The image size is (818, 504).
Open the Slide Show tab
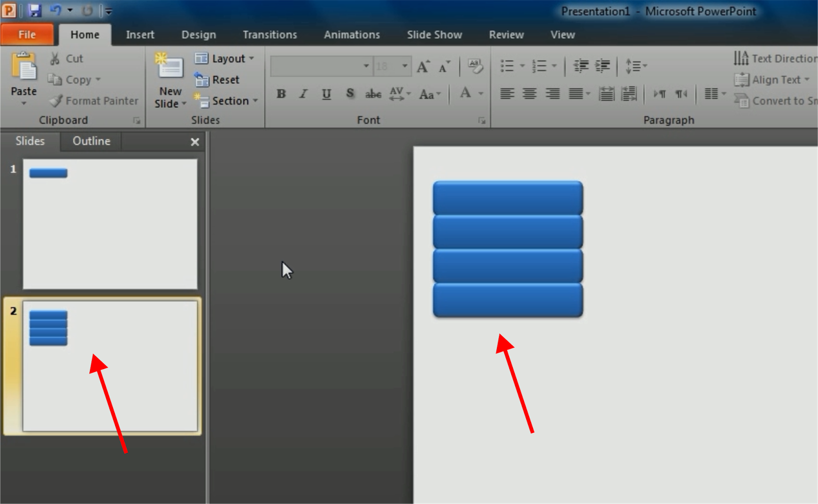point(435,35)
